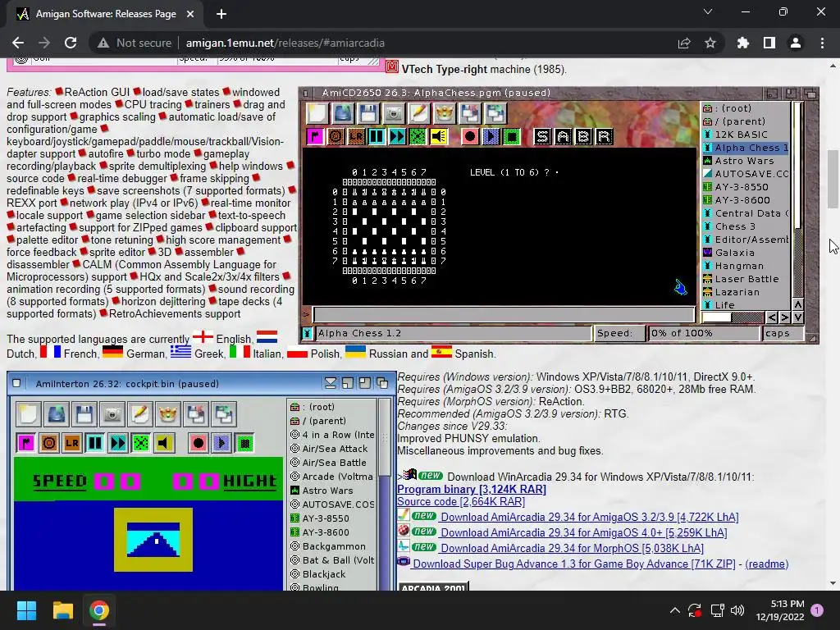Click the open disk icon in AmiCD2650 toolbar

pyautogui.click(x=342, y=113)
